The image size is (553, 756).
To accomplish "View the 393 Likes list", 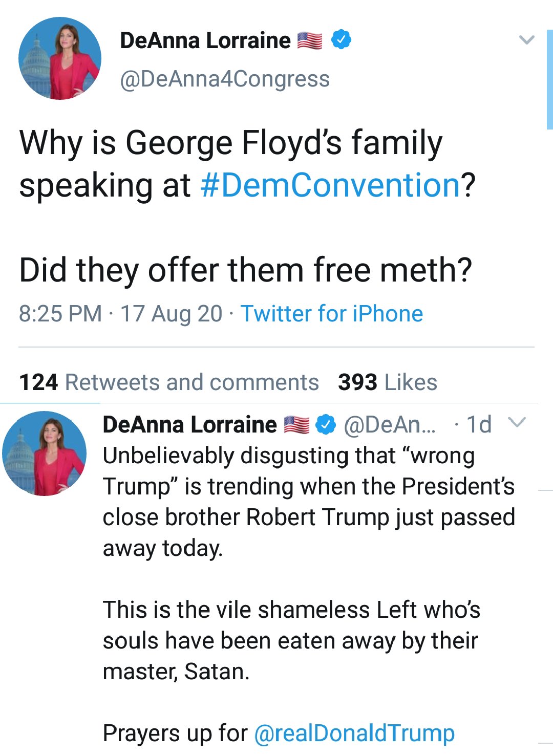I will coord(388,382).
